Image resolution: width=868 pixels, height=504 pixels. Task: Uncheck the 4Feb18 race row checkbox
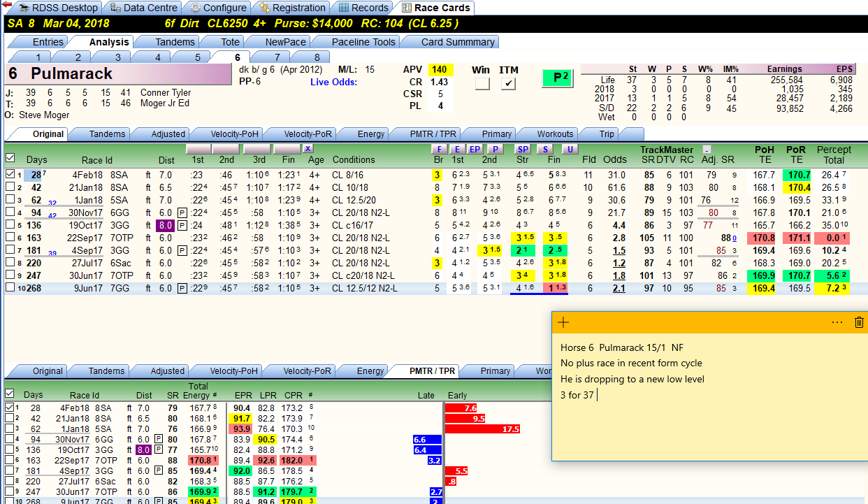coord(10,175)
